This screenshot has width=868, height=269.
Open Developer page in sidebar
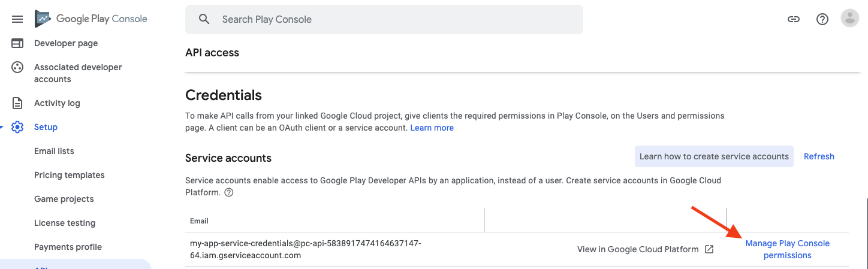[x=66, y=43]
